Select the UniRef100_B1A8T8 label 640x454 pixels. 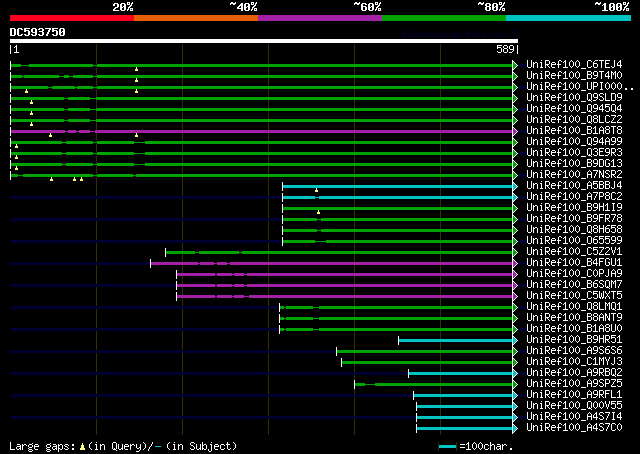(x=574, y=131)
